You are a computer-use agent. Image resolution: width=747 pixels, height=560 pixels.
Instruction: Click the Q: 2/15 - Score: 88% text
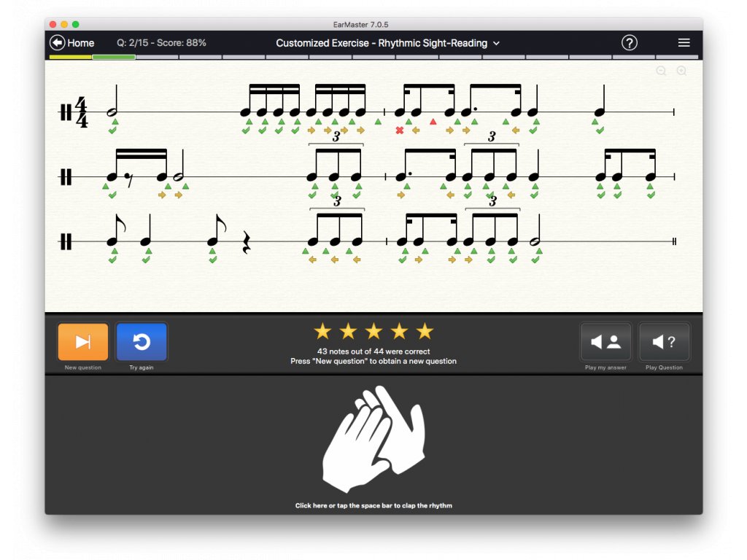161,43
